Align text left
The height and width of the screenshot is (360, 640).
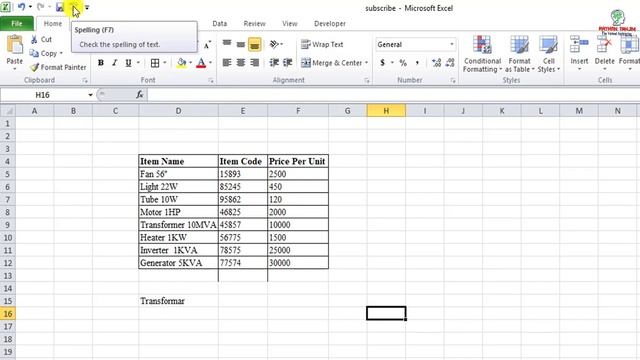pyautogui.click(x=227, y=63)
